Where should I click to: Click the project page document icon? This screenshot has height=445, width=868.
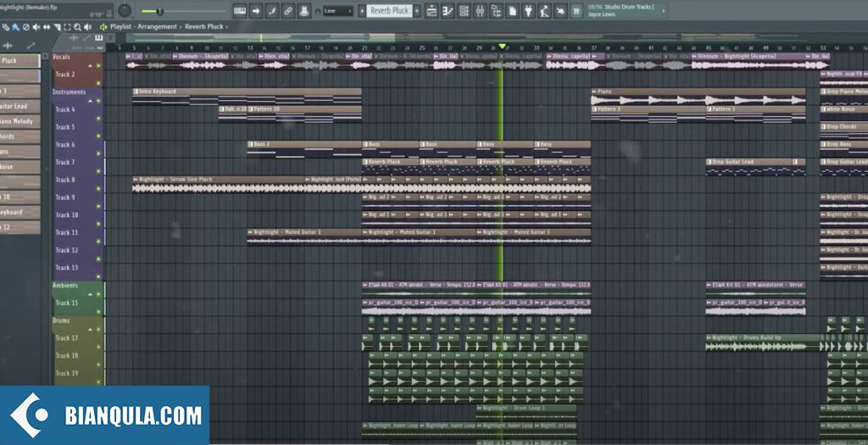(513, 10)
